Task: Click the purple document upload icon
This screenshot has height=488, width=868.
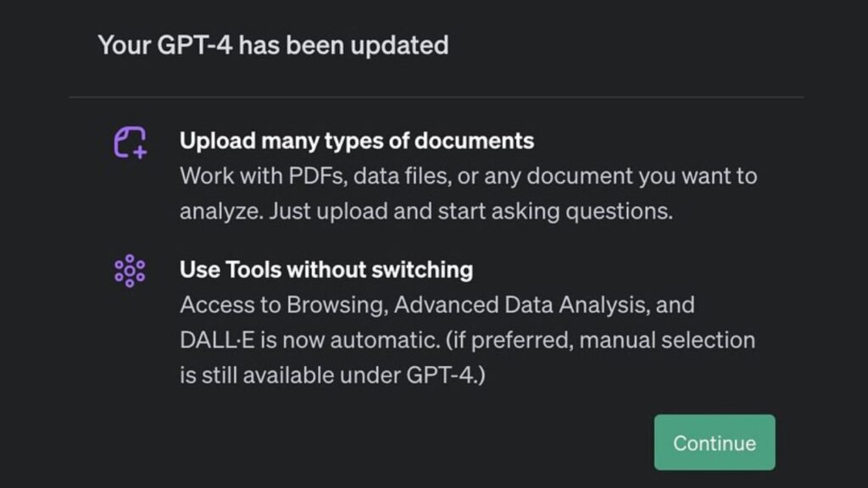Action: pyautogui.click(x=131, y=142)
